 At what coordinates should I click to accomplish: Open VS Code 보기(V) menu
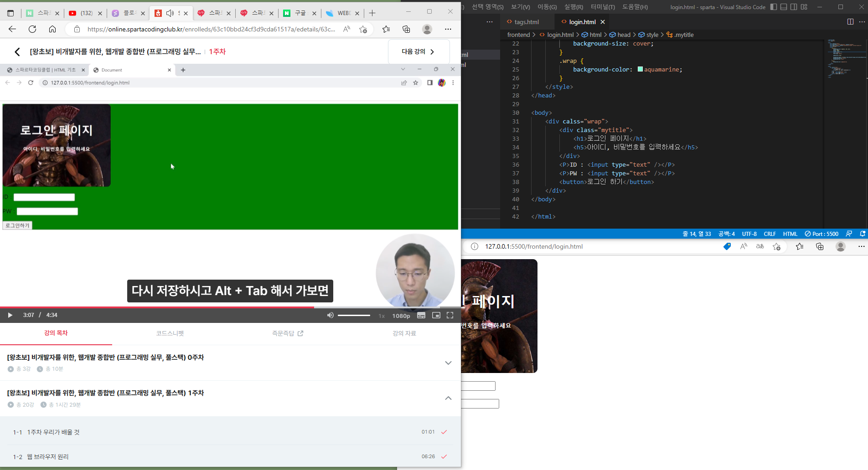tap(521, 7)
